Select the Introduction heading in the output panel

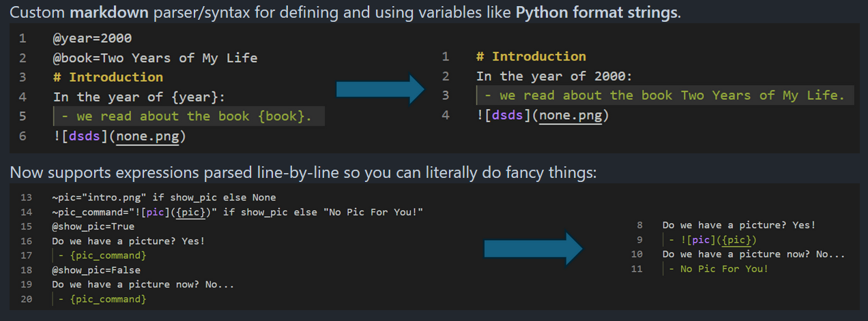(538, 57)
